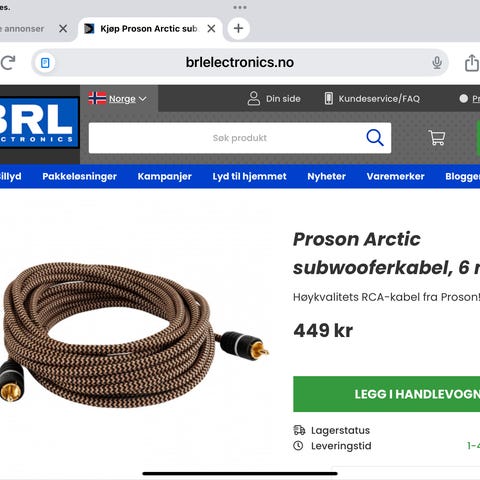The width and height of the screenshot is (480, 480).
Task: Close the annonser tab
Action: point(63,29)
